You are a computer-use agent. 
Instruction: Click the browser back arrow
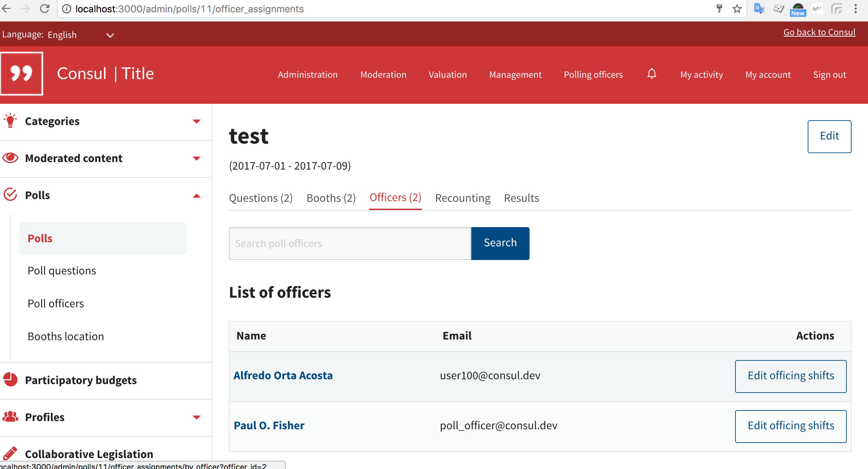pyautogui.click(x=7, y=9)
